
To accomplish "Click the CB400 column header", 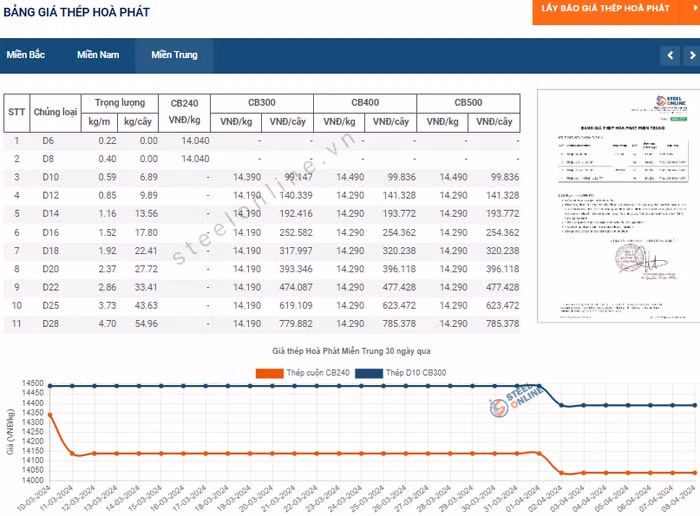I will tap(365, 103).
